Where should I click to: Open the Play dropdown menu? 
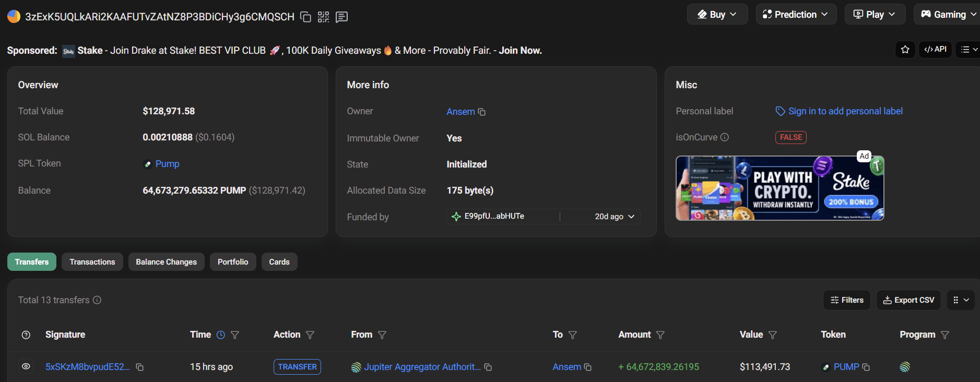[x=875, y=15]
